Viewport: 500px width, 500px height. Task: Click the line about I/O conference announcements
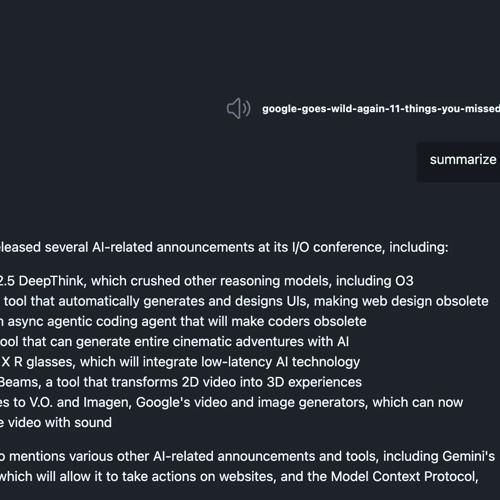(x=224, y=247)
